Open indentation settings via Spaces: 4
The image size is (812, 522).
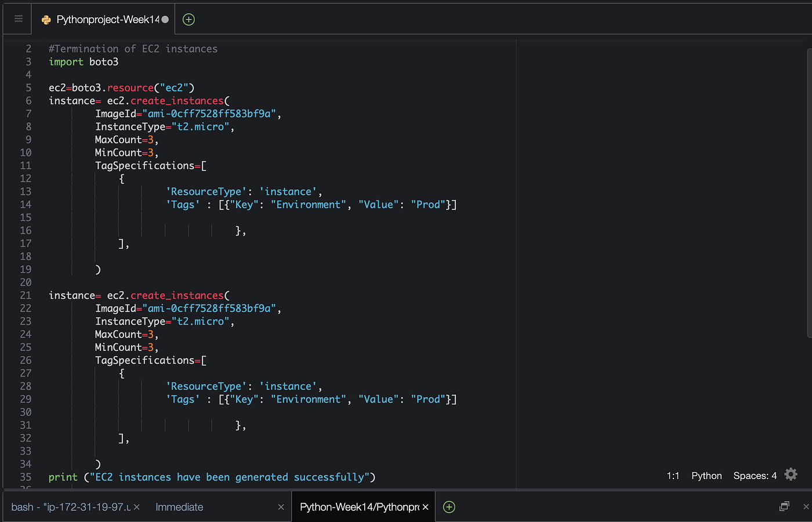pos(754,475)
